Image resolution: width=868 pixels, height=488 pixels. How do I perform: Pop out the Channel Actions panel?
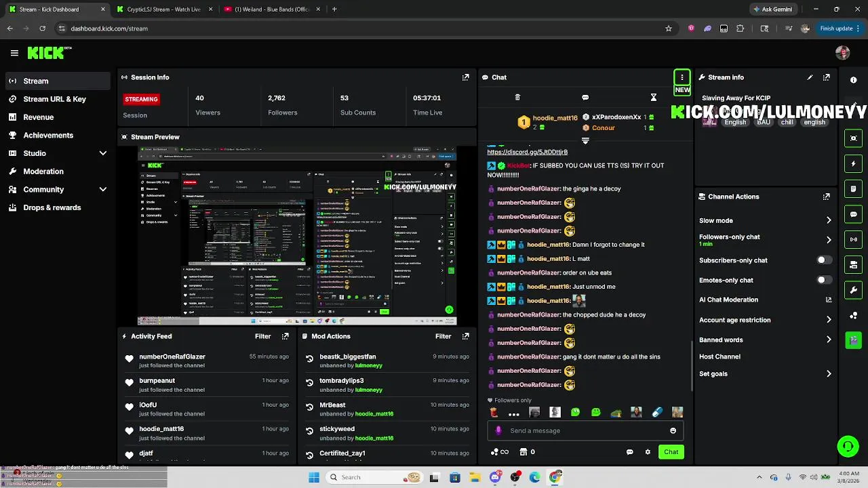click(x=826, y=197)
